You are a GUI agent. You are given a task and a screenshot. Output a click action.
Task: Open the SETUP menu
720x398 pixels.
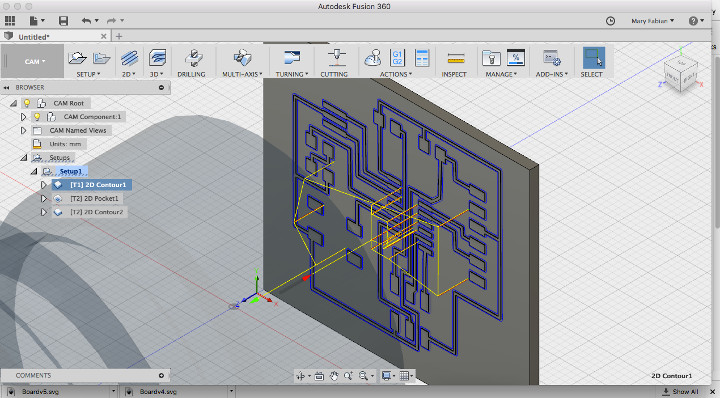click(x=88, y=74)
